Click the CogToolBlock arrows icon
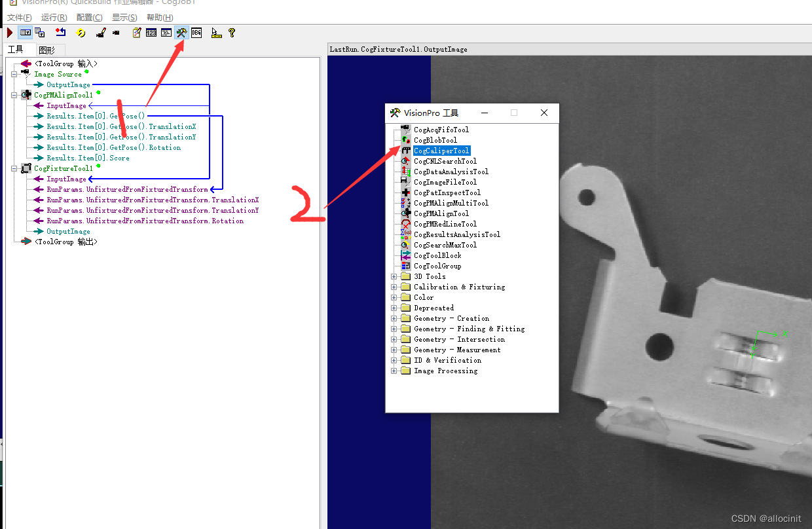Screen dimensions: 812x529 tap(405, 255)
